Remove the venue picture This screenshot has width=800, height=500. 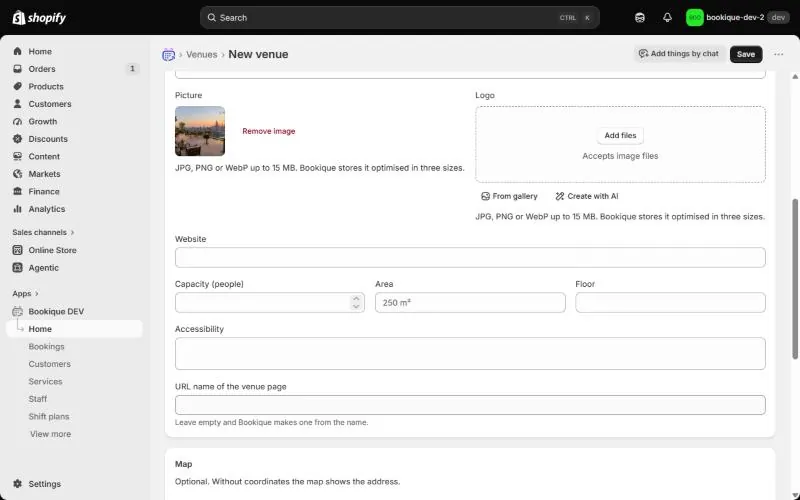(x=268, y=131)
